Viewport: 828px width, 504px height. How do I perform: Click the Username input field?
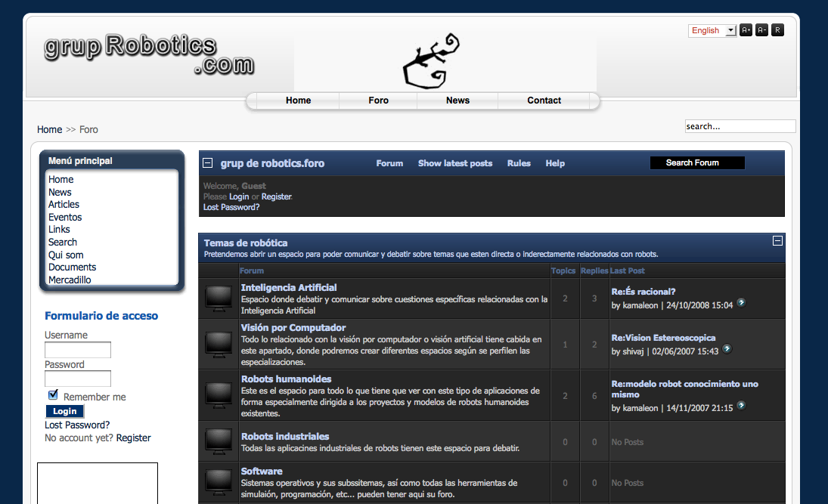[78, 350]
